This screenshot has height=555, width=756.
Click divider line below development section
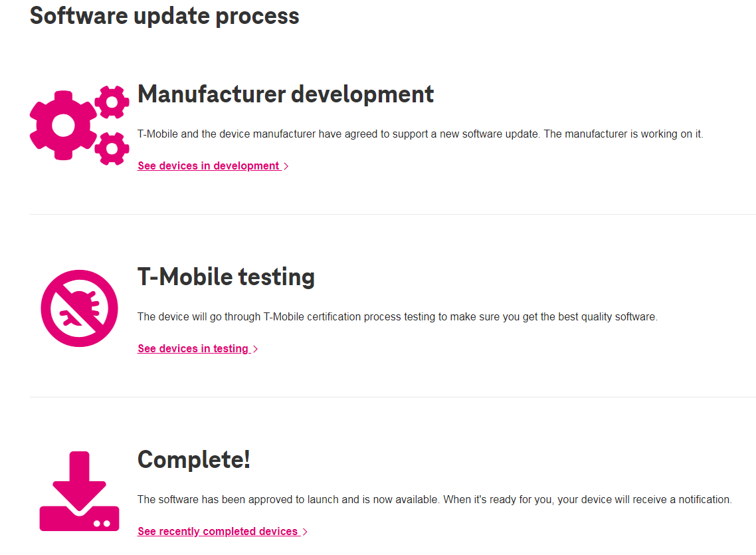pyautogui.click(x=393, y=214)
